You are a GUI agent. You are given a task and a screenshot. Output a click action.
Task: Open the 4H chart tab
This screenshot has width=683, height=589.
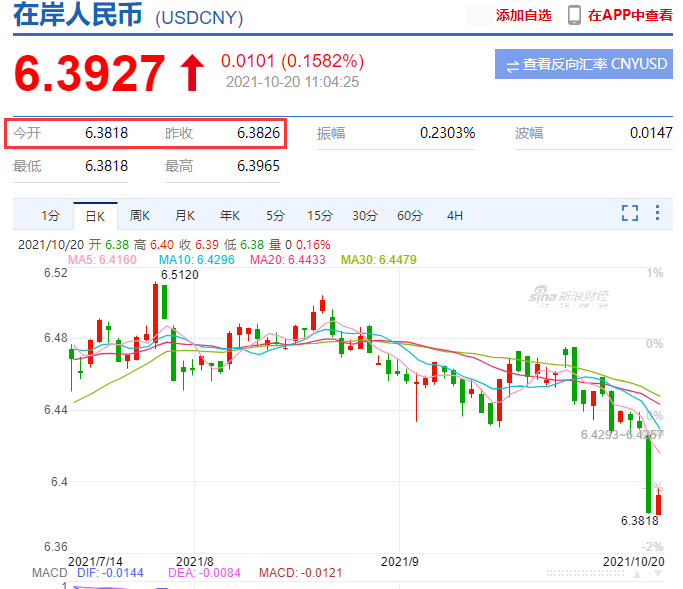pyautogui.click(x=455, y=216)
